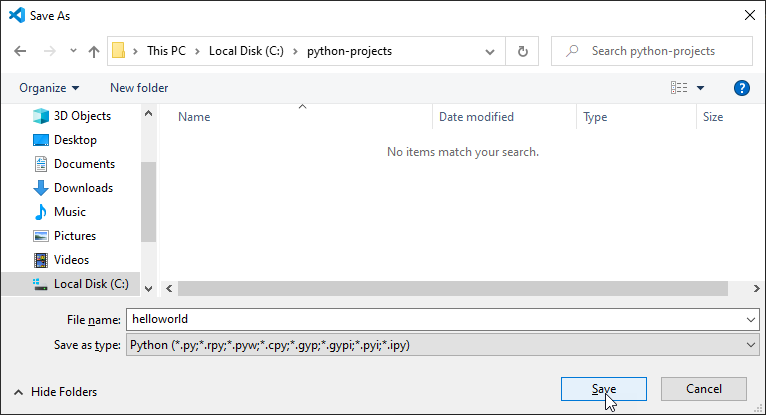The height and width of the screenshot is (415, 766).
Task: Open the Save as type combo box
Action: (x=443, y=345)
